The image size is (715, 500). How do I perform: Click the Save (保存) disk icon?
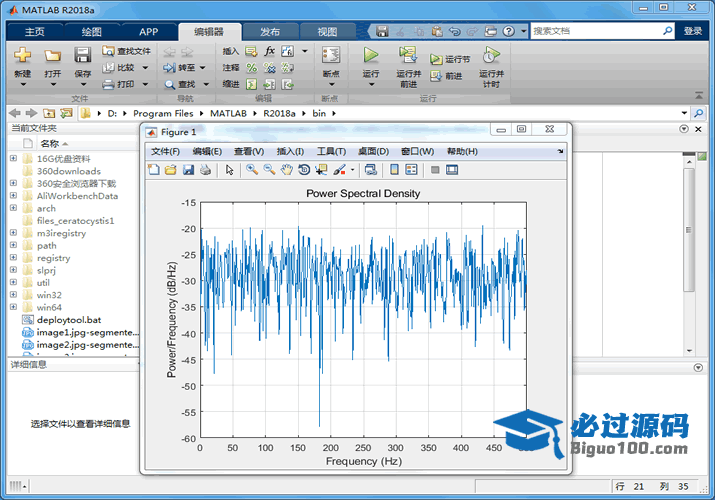(x=83, y=56)
